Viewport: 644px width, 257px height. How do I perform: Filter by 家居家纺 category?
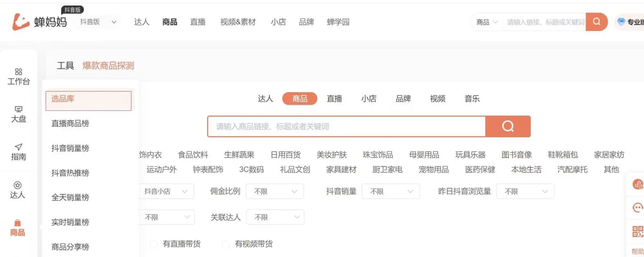609,155
